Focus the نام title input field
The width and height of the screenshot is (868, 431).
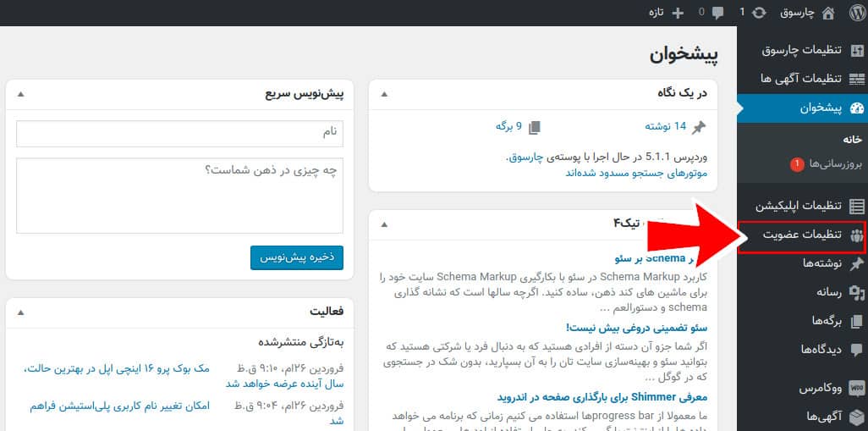point(180,134)
